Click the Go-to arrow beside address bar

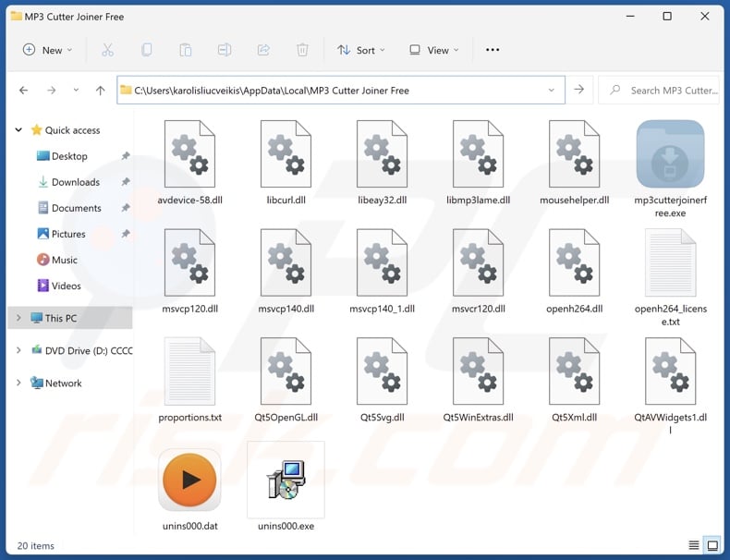[x=578, y=90]
